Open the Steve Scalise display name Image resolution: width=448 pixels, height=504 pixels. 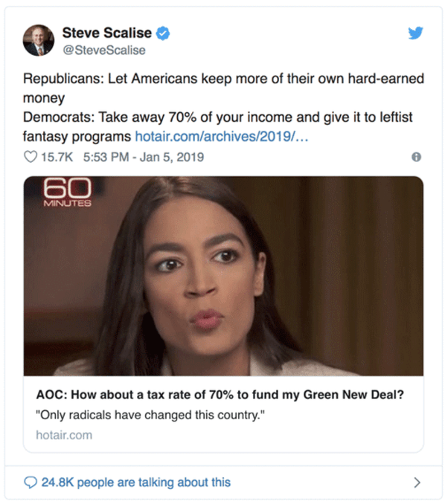click(x=107, y=33)
